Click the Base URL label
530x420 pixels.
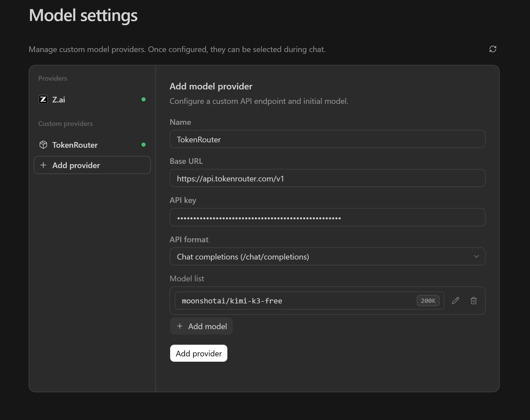(186, 161)
